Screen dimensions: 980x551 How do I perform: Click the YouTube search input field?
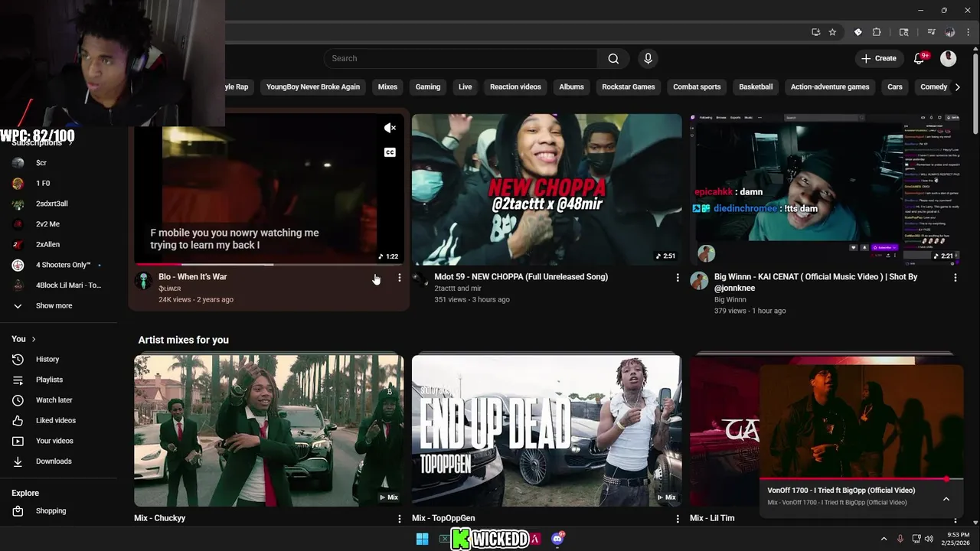(461, 59)
